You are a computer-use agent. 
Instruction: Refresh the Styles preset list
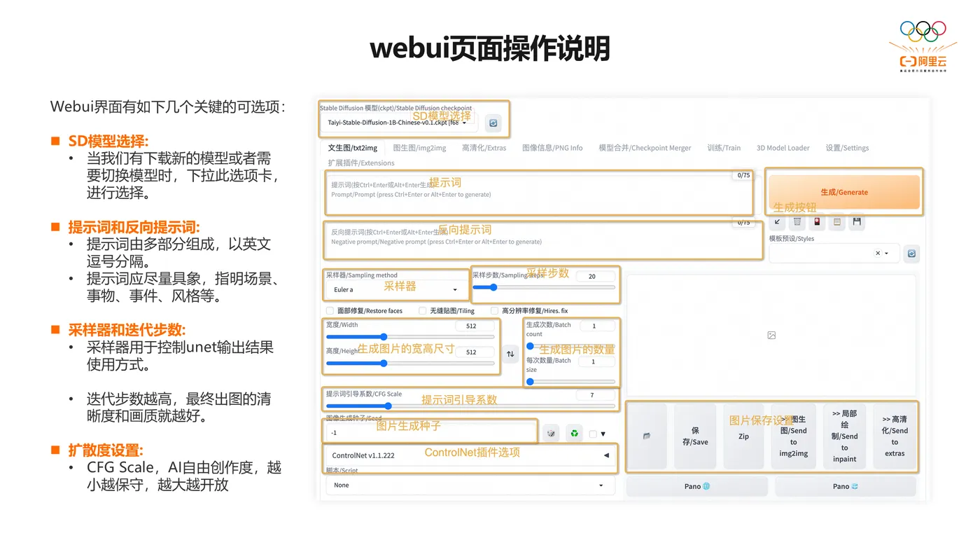pos(911,254)
